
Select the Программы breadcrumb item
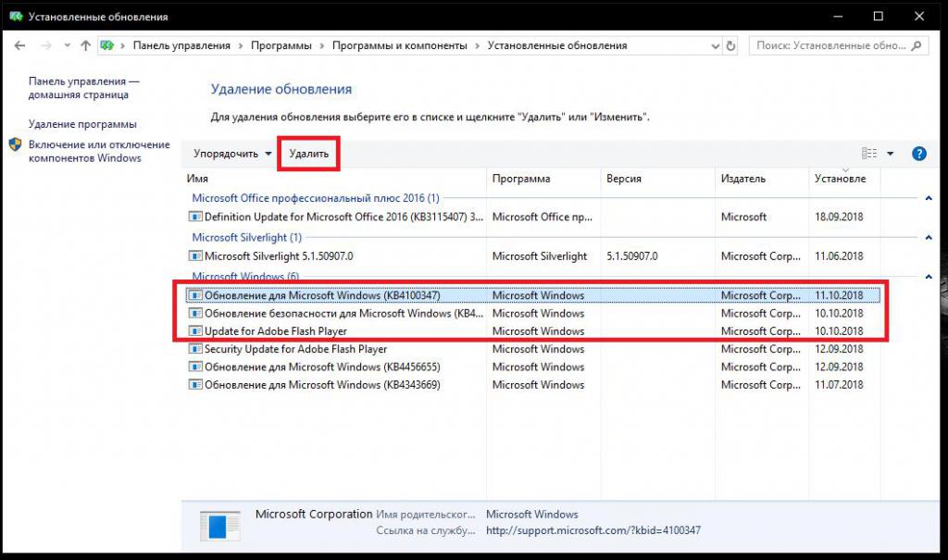(x=282, y=45)
